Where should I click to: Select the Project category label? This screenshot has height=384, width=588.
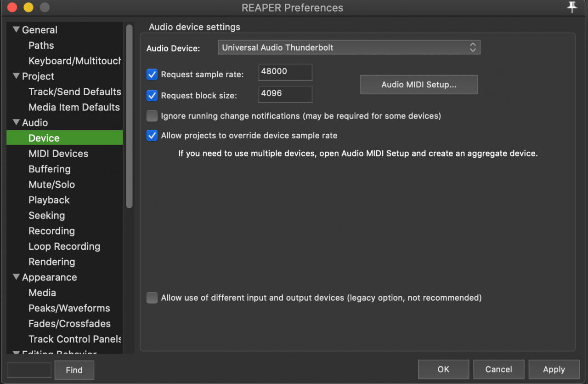click(38, 76)
